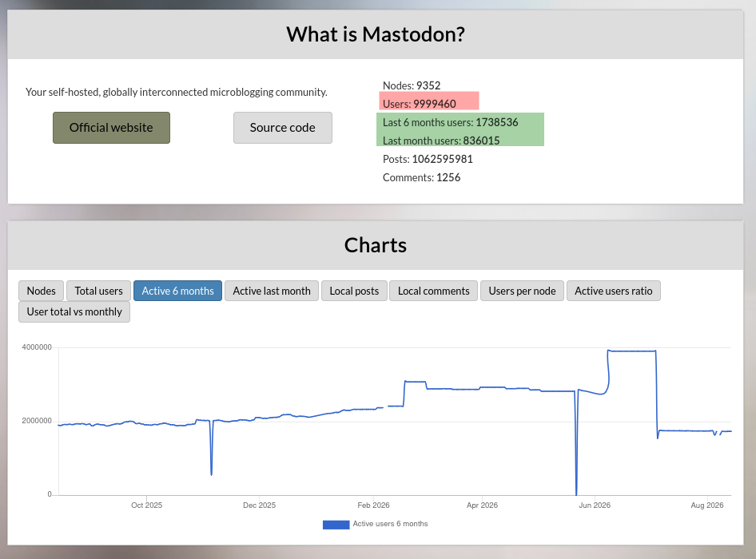Click 'Last month users: 836015' text
756x559 pixels.
pos(441,141)
